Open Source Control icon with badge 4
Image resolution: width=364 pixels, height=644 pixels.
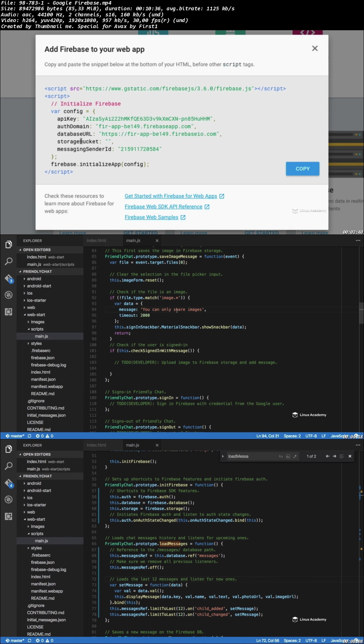pos(9,483)
